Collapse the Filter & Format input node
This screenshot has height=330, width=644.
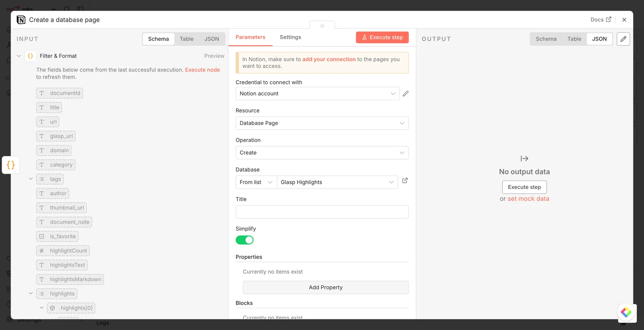[x=19, y=56]
